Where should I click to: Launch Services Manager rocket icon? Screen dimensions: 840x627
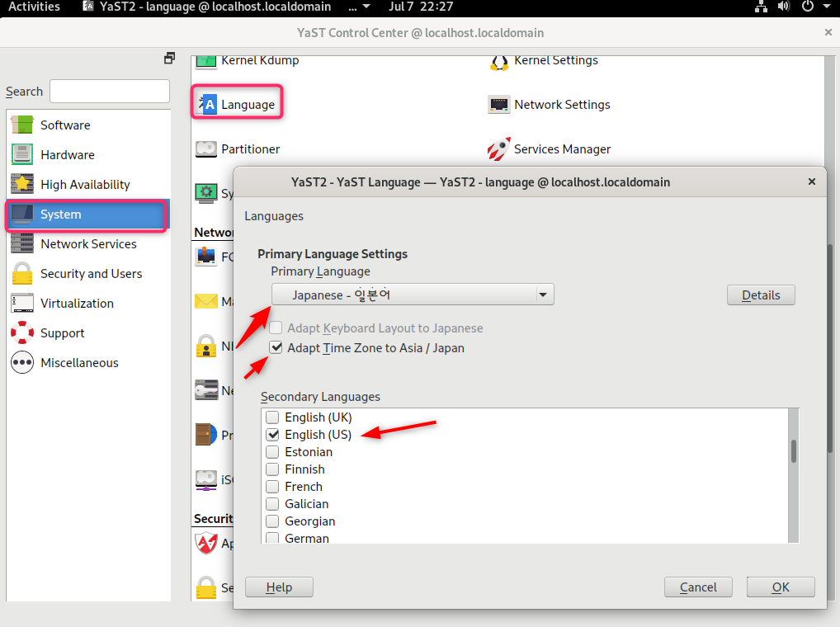pos(498,148)
